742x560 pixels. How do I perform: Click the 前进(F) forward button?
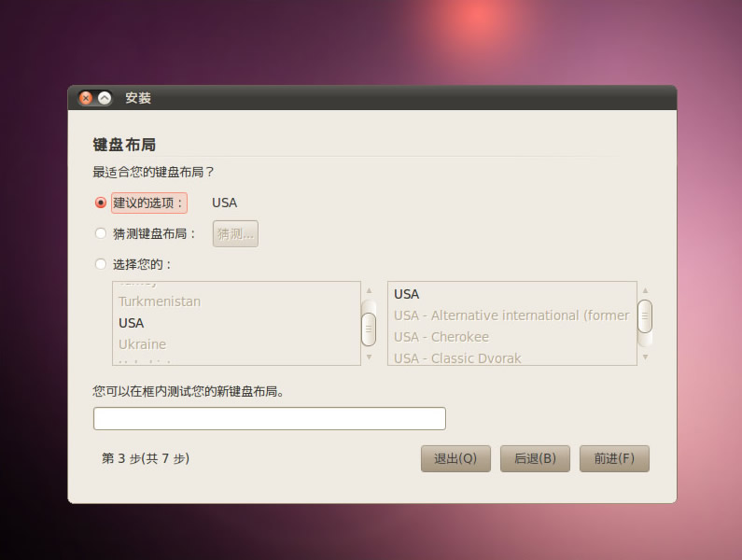[x=614, y=458]
